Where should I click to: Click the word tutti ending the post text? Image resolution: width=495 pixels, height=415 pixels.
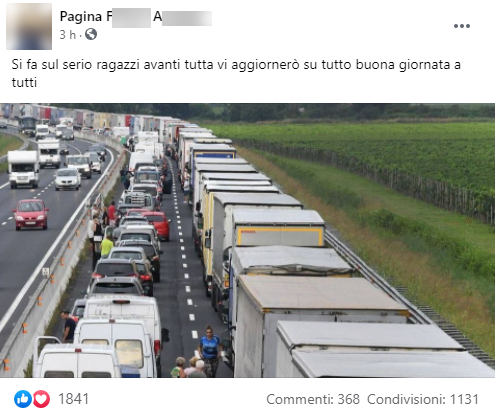tap(24, 82)
